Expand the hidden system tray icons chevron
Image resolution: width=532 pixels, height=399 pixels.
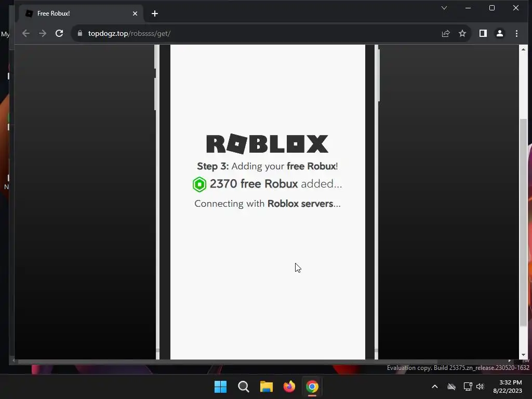(x=435, y=387)
